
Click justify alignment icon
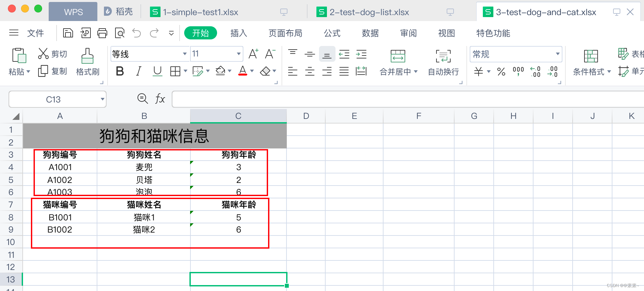point(344,71)
